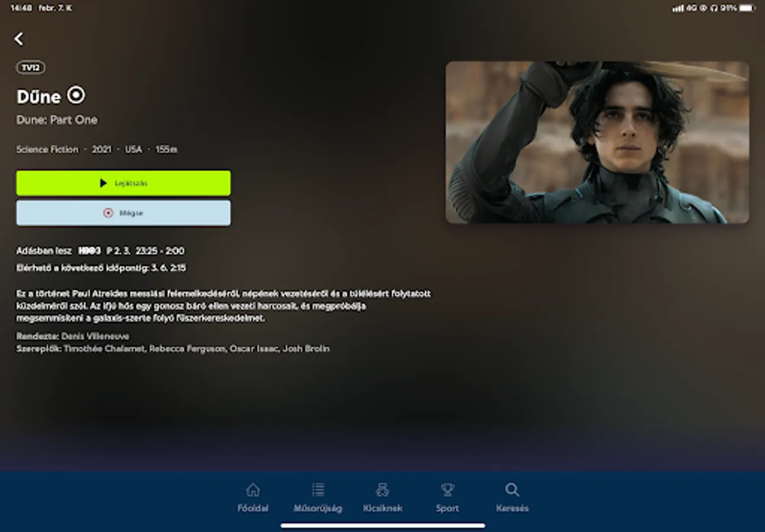Viewport: 765px width, 532px height.
Task: Tap cast member Josh Brolin
Action: click(306, 349)
